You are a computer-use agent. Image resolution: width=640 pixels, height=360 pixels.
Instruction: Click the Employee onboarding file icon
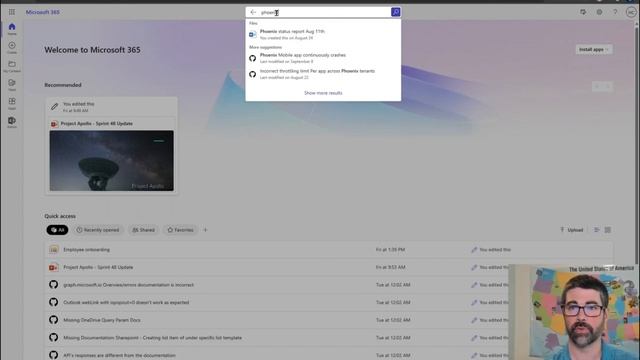[x=53, y=249]
